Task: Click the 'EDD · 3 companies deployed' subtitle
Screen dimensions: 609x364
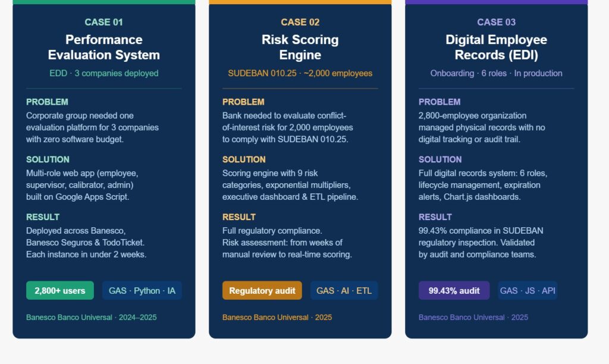Action: coord(103,73)
